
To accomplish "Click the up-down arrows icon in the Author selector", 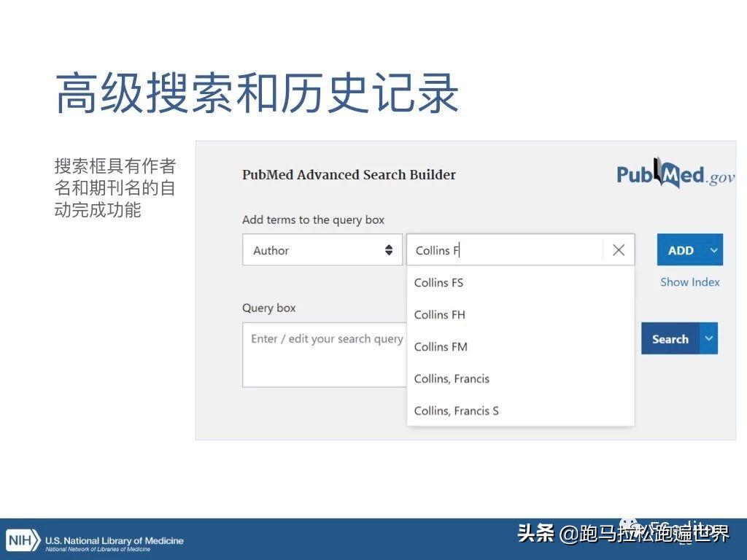I will (389, 250).
